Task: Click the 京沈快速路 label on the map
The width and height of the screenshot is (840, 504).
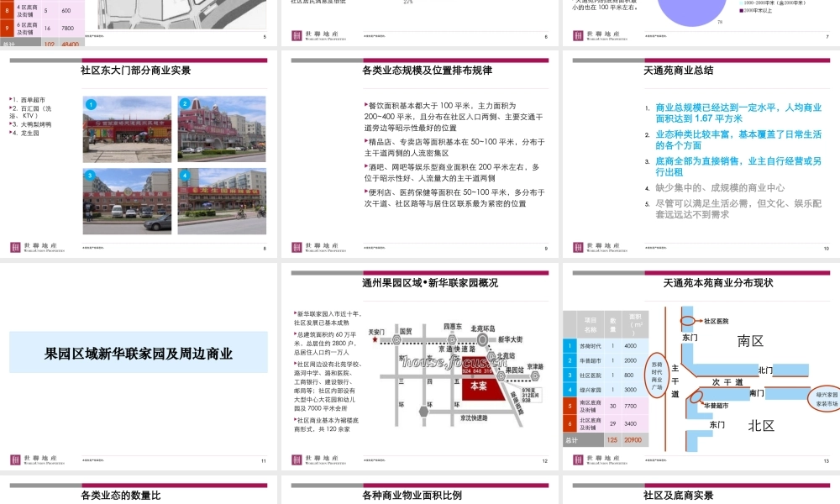Action: tap(474, 417)
